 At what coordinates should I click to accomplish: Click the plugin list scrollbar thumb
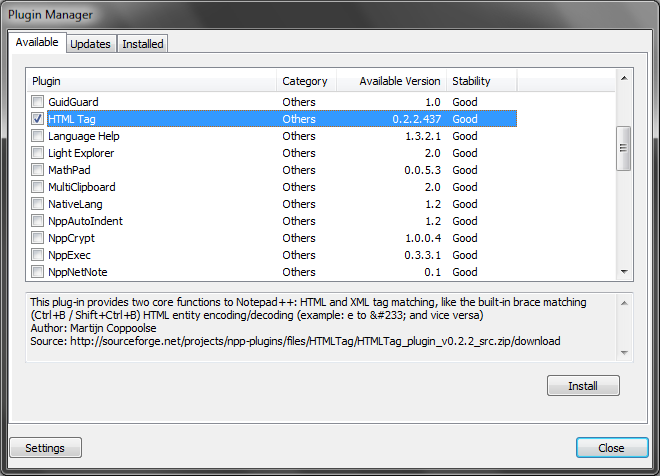click(624, 148)
